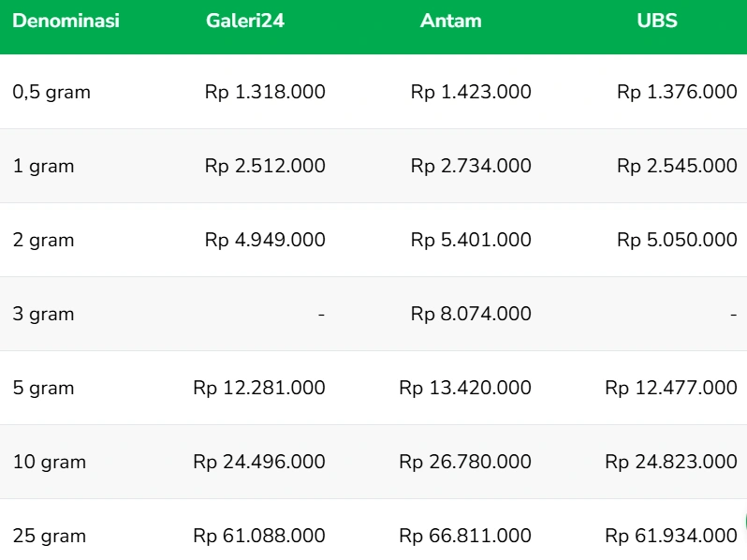The width and height of the screenshot is (747, 560).
Task: Click Galeri24 price Rp 4.949.000
Action: (265, 240)
